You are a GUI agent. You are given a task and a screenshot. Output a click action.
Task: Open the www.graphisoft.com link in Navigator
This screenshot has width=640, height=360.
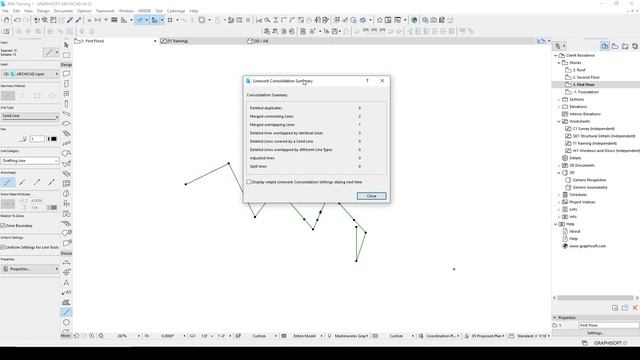pyautogui.click(x=587, y=246)
